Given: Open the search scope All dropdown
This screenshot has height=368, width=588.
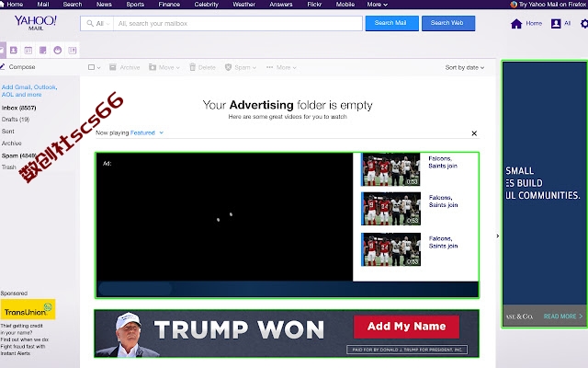Looking at the screenshot, I should click(98, 23).
